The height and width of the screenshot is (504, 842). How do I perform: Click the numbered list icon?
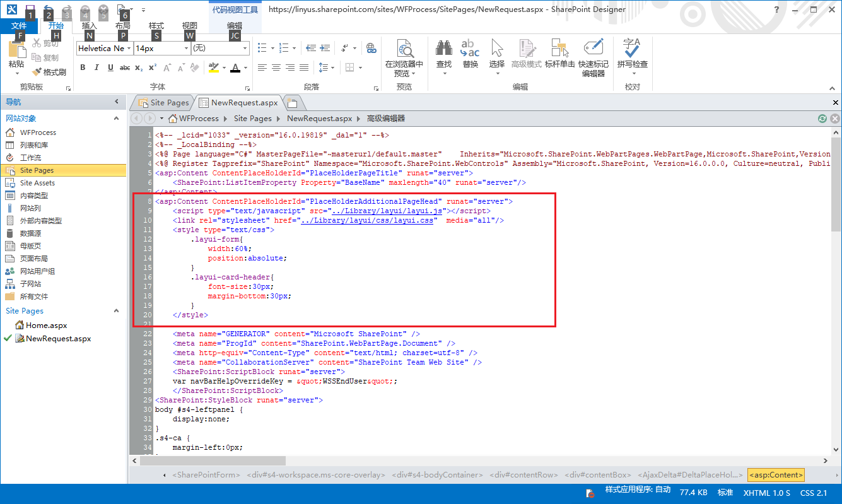coord(283,48)
